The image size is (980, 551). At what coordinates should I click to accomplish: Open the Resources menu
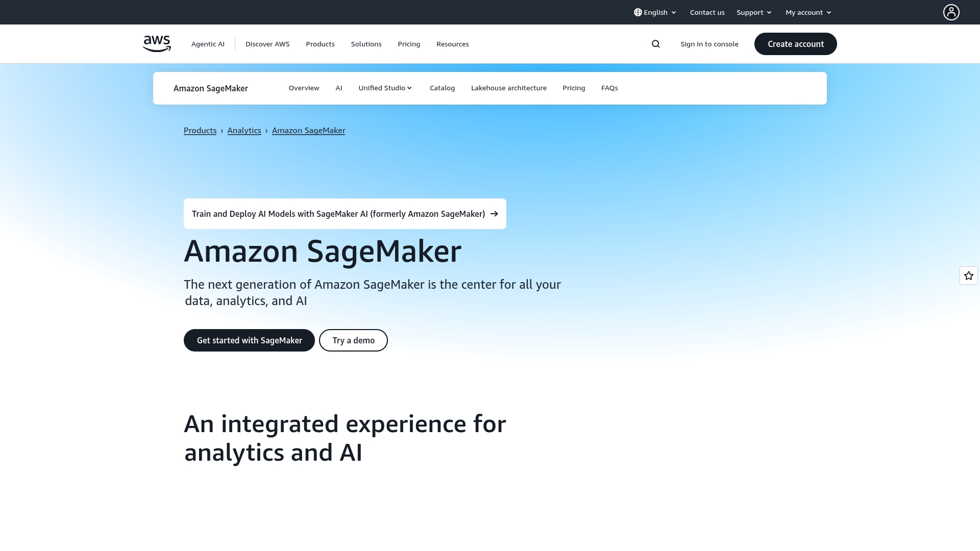[x=452, y=44]
